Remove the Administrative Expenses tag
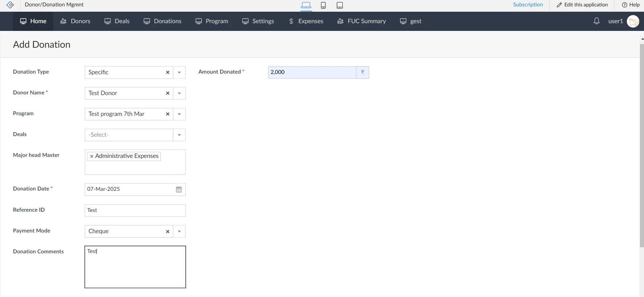Screen dimensions: 644x297 pos(92,157)
